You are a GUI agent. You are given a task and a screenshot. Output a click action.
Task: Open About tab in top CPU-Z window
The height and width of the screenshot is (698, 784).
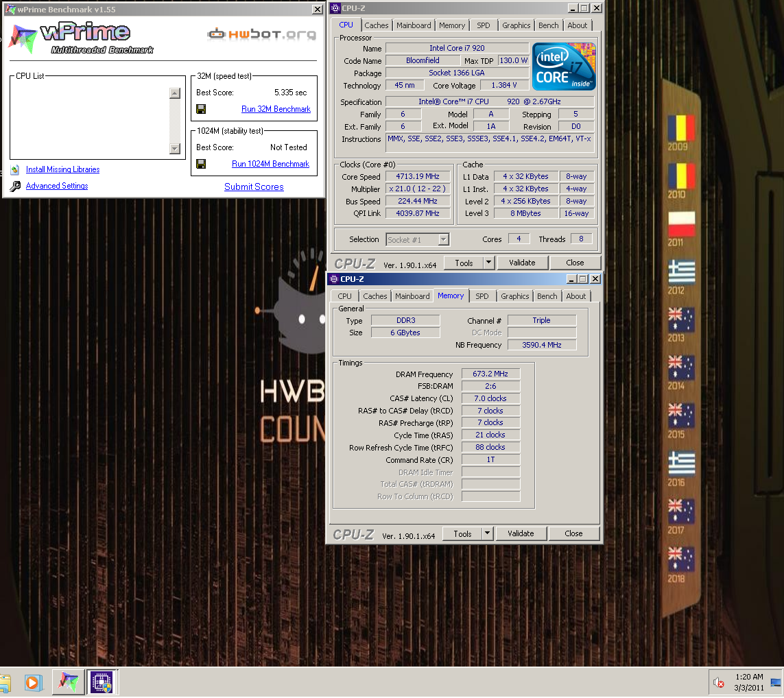pos(577,25)
